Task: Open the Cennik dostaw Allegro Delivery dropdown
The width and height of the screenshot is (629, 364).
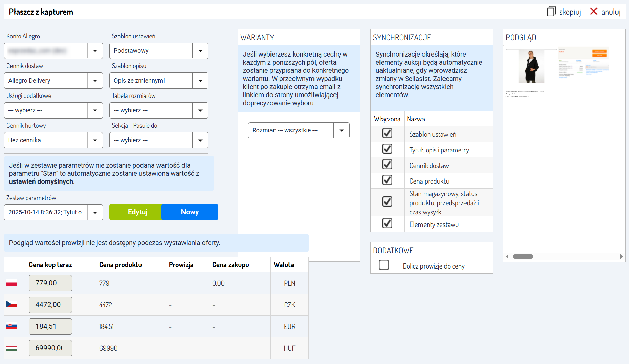Action: pyautogui.click(x=95, y=81)
